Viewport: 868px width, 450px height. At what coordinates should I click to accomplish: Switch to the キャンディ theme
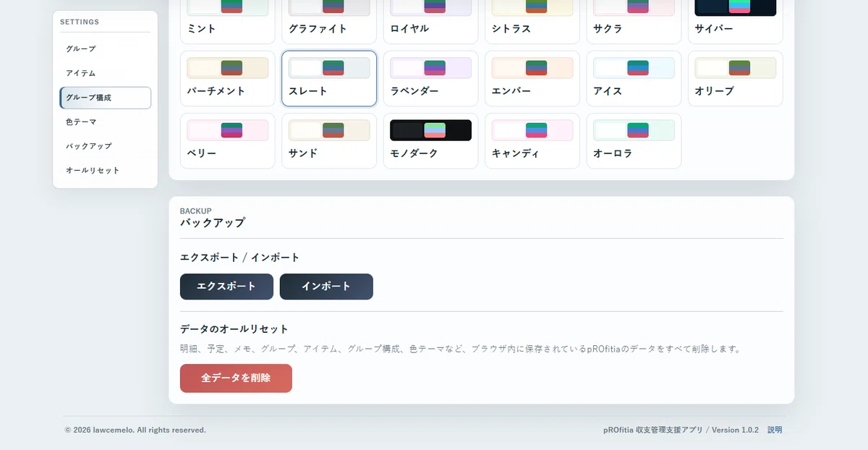[x=532, y=141]
